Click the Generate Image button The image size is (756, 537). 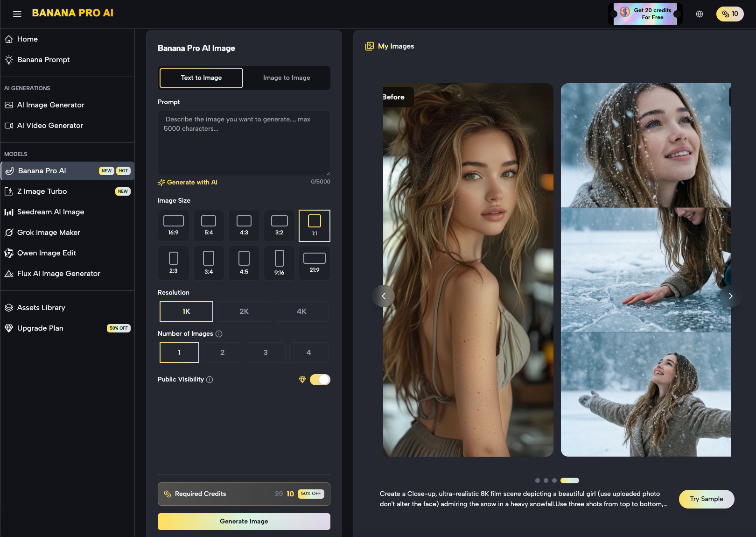click(244, 522)
